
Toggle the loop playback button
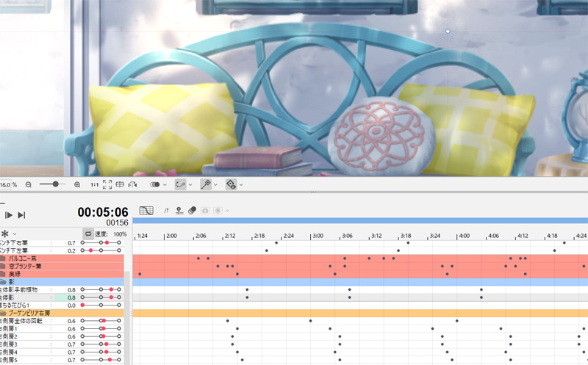87,234
